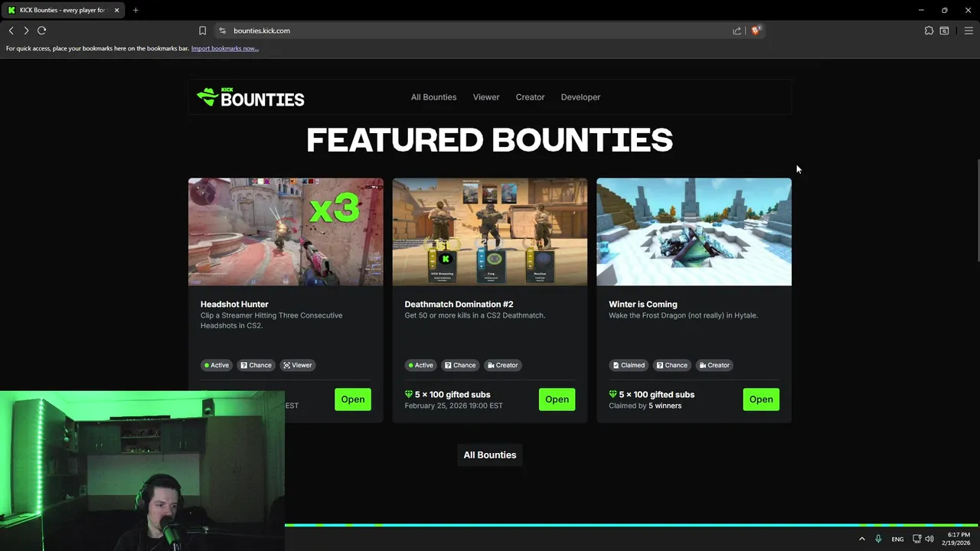The height and width of the screenshot is (551, 980).
Task: Share the page via the share icon
Action: (737, 31)
